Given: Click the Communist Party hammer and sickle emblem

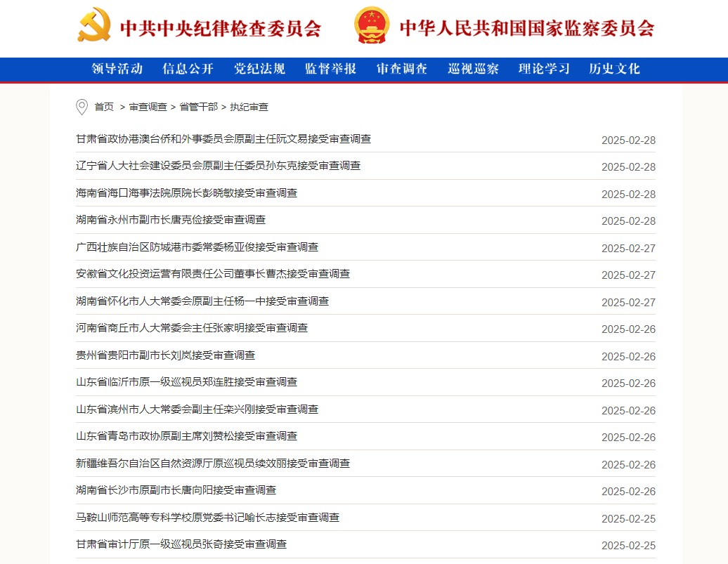Looking at the screenshot, I should pyautogui.click(x=94, y=25).
